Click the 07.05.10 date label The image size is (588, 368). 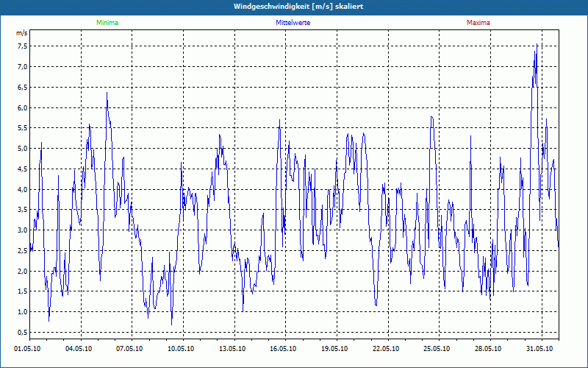(x=129, y=349)
